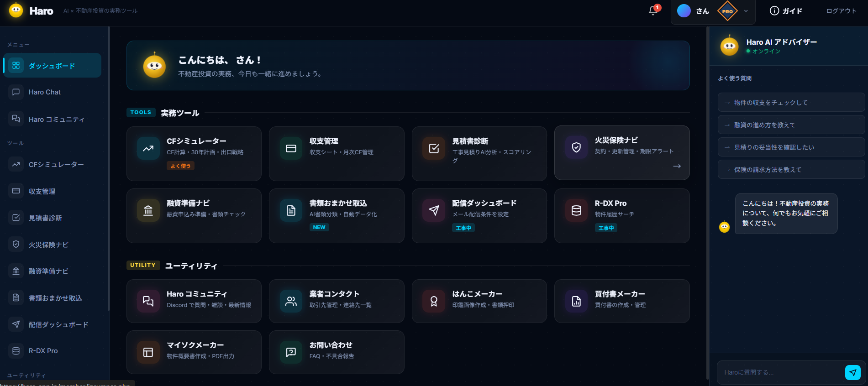Open the 買付書メーカー card title
868x386 pixels.
(620, 294)
